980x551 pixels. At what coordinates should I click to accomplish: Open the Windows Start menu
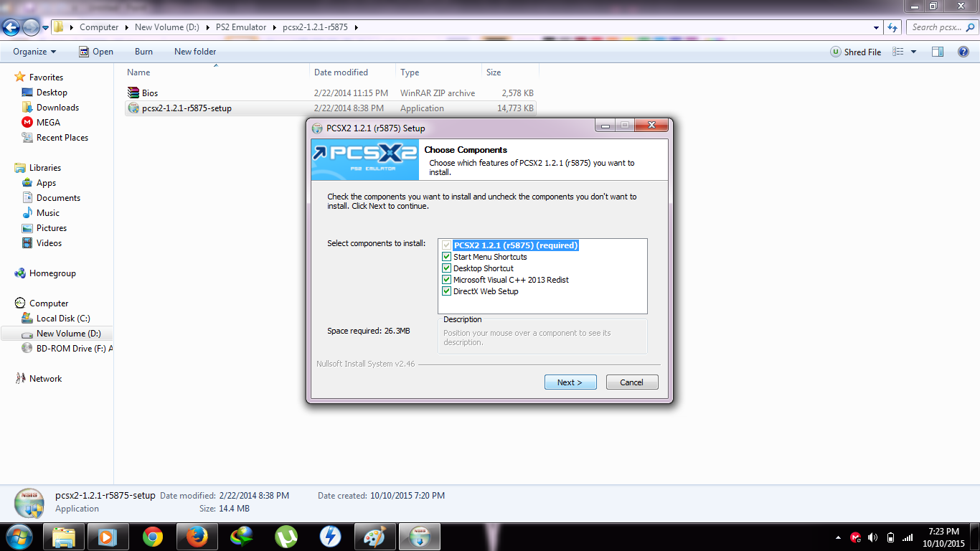click(x=19, y=537)
